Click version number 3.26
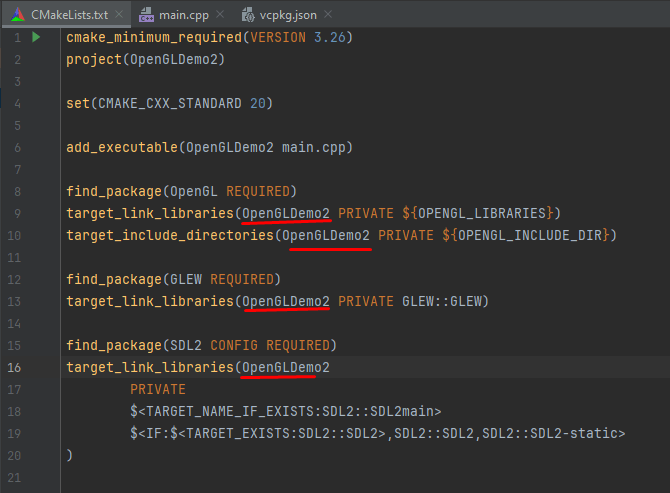The height and width of the screenshot is (493, 670). pos(329,38)
